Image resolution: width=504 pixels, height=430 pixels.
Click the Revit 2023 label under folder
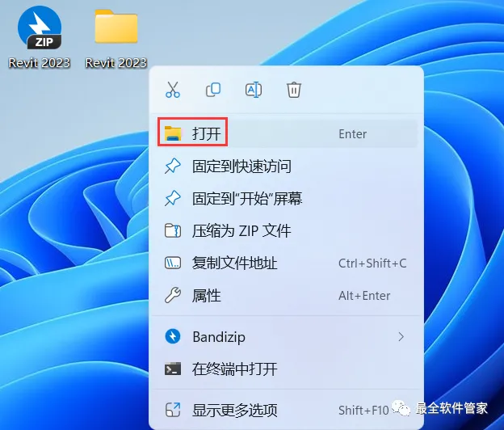point(116,63)
